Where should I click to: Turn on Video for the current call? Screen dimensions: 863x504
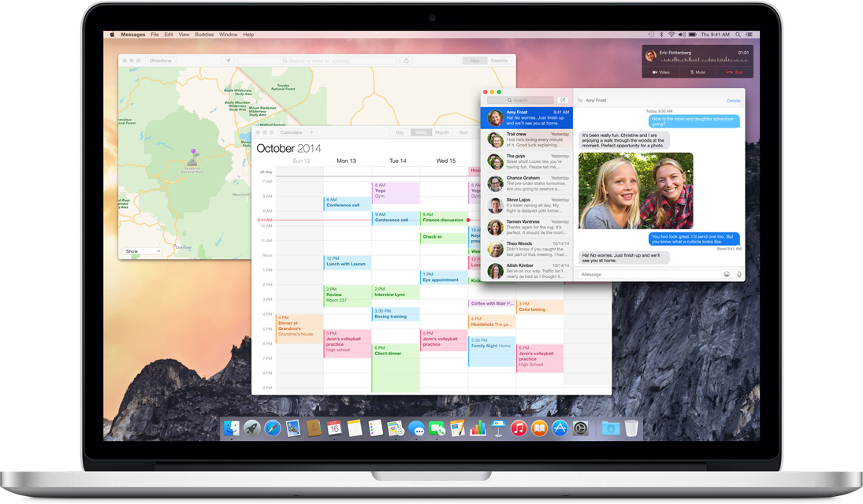tap(660, 72)
